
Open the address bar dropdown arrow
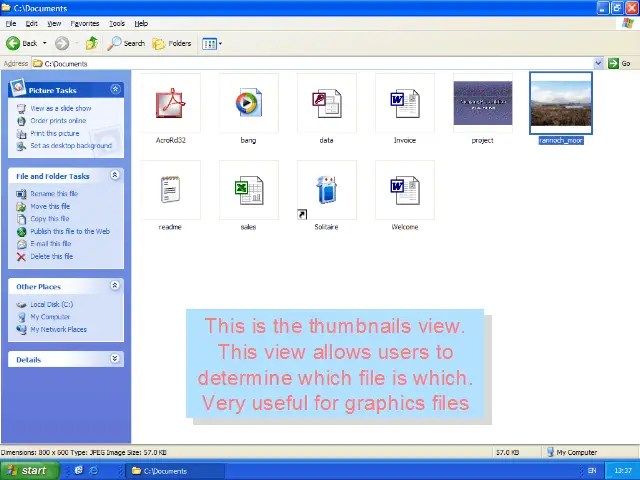pyautogui.click(x=599, y=63)
